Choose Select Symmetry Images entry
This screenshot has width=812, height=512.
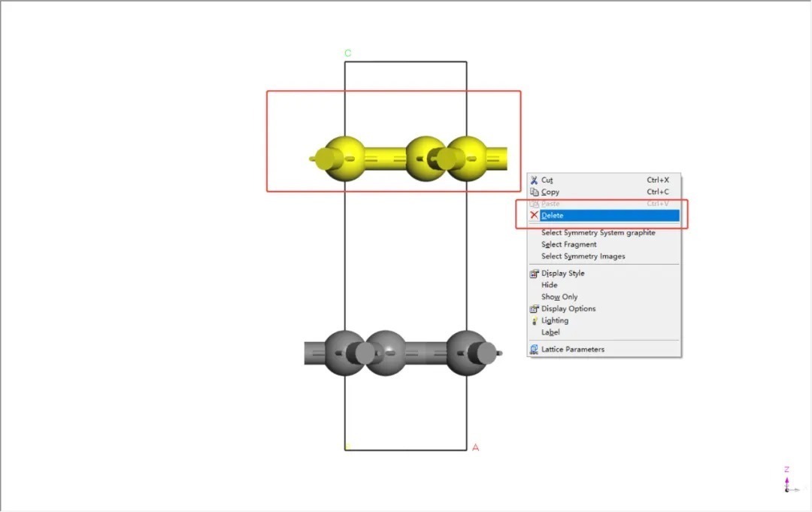(x=583, y=256)
